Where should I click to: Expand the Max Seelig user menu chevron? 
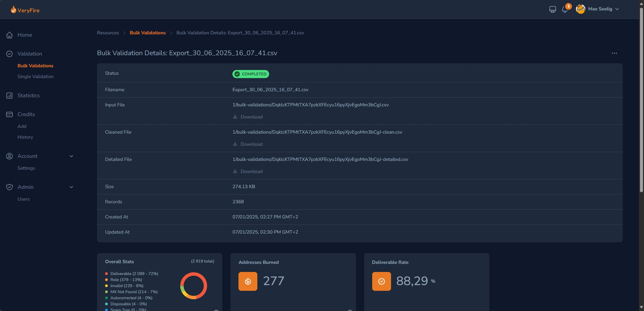tap(617, 9)
